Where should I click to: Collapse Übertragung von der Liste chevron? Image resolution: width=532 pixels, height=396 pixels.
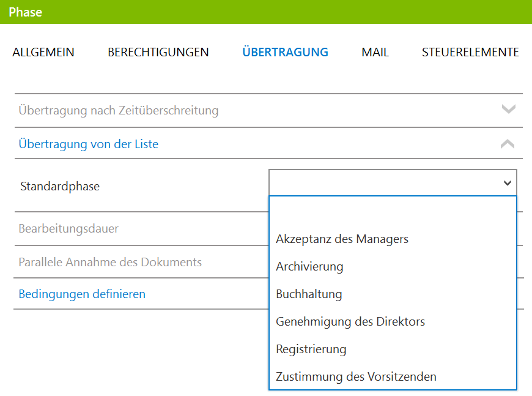click(508, 144)
